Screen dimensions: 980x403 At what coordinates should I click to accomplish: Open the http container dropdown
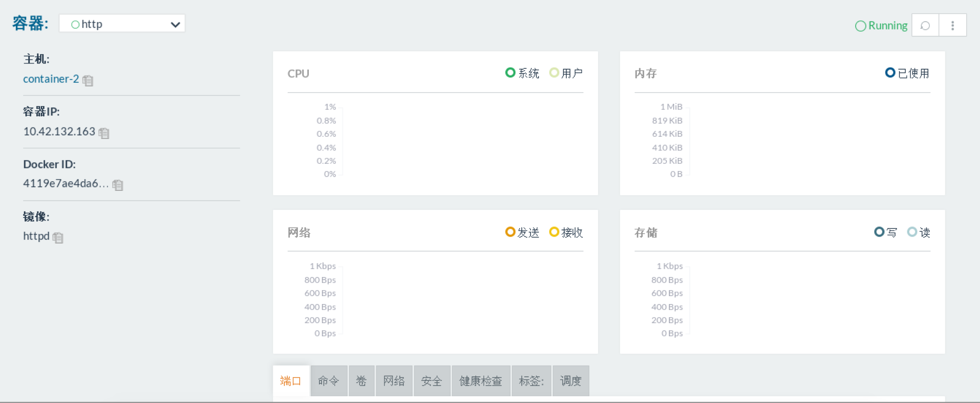(122, 24)
